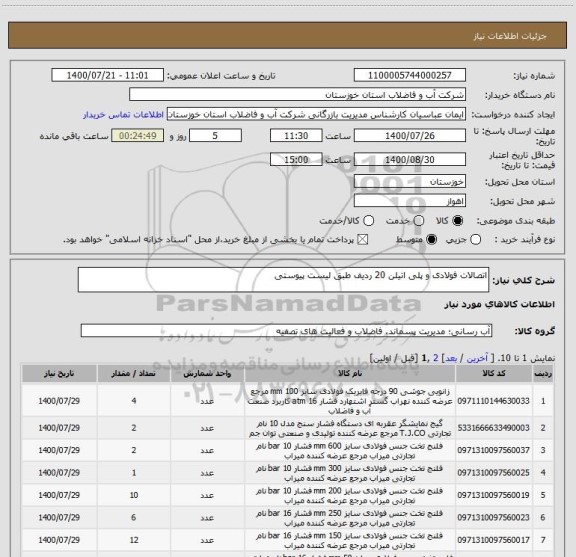Click the request creator field
Image resolution: width=576 pixels, height=557 pixels.
coord(316,114)
